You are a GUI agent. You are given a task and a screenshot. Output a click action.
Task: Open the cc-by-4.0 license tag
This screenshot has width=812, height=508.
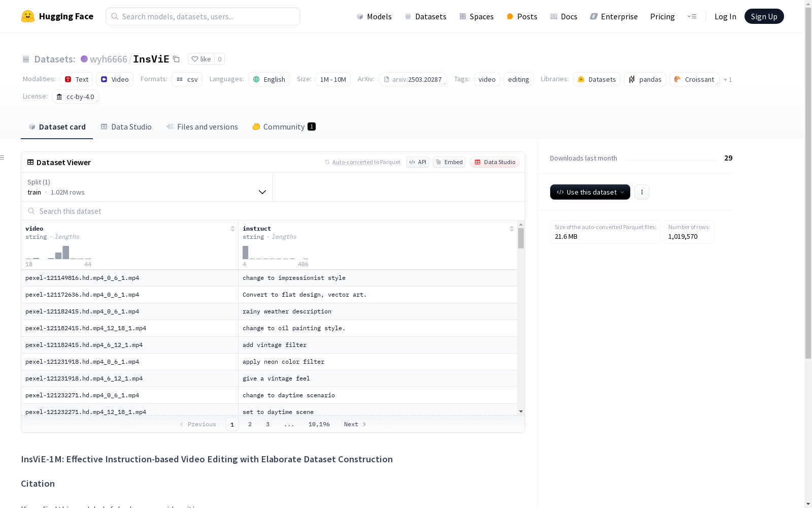tap(76, 97)
